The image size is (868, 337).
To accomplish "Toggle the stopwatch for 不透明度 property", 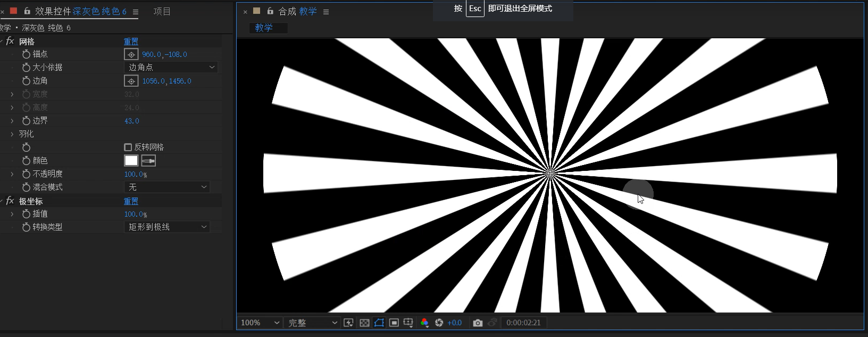I will click(26, 174).
